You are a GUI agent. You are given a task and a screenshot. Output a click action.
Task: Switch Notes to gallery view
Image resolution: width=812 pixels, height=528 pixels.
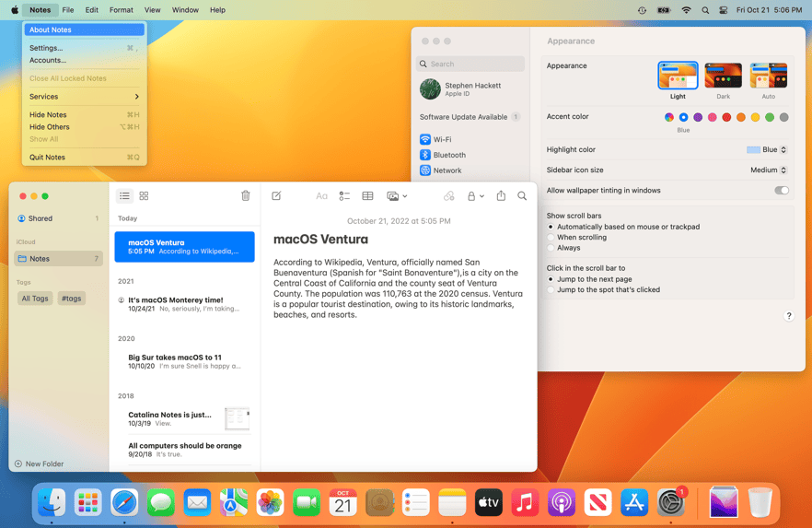144,196
